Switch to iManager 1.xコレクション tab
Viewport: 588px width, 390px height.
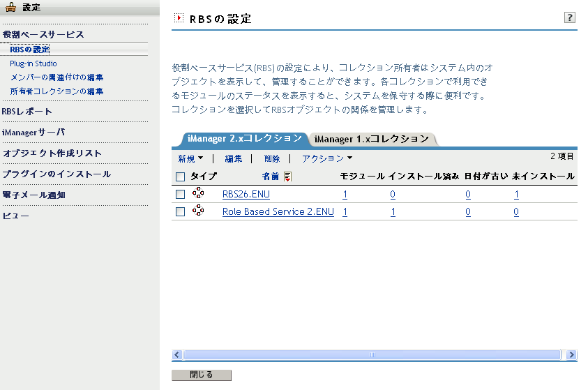point(372,139)
